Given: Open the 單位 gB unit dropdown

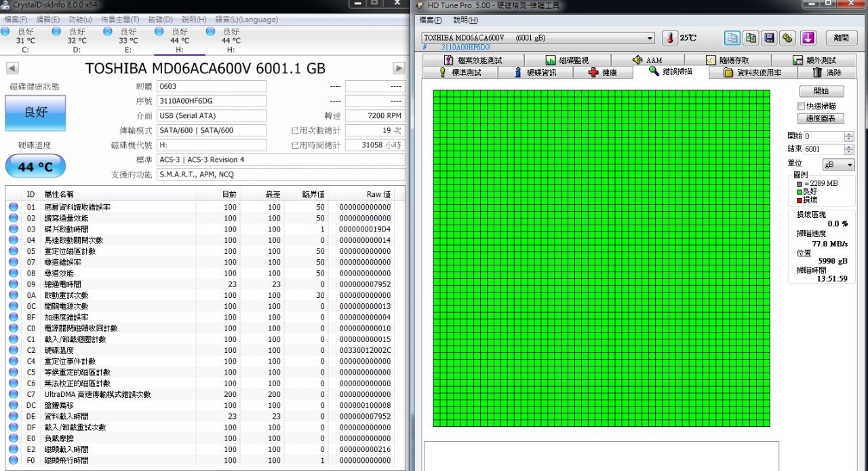Looking at the screenshot, I should 838,165.
